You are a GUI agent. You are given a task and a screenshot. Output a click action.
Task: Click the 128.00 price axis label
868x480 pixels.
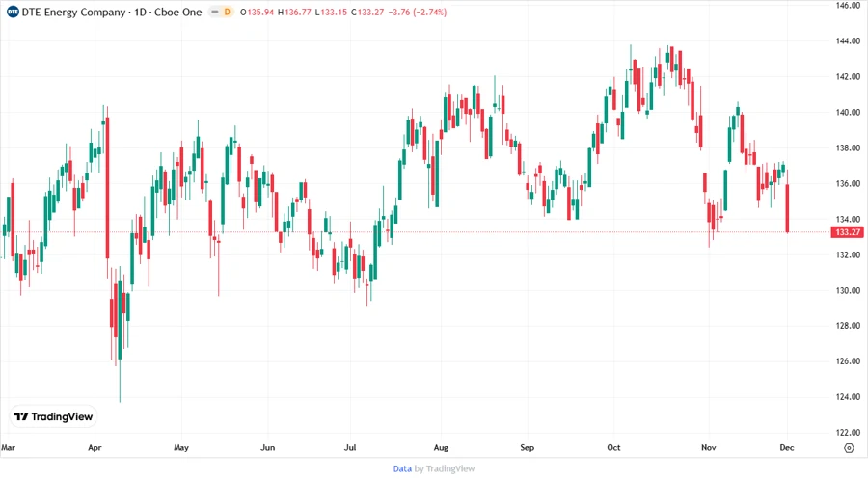click(848, 326)
